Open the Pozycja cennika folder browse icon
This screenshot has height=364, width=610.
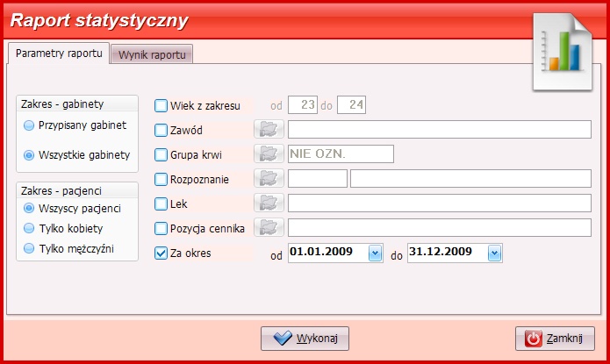[x=268, y=228]
